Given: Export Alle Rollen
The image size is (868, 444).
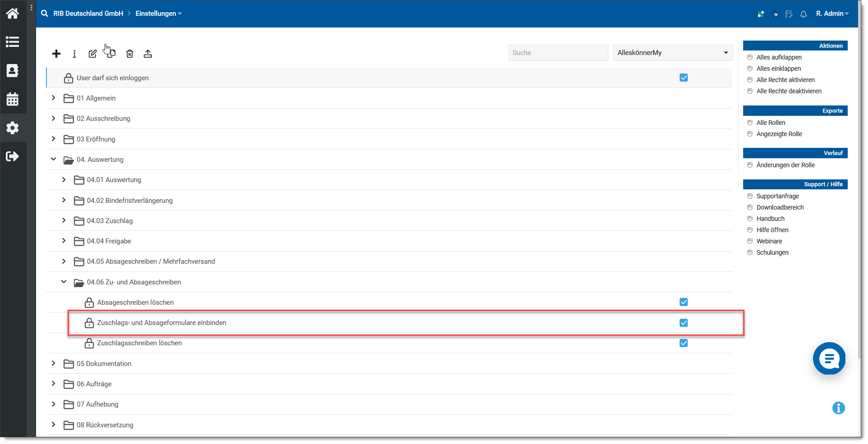Looking at the screenshot, I should tap(771, 123).
